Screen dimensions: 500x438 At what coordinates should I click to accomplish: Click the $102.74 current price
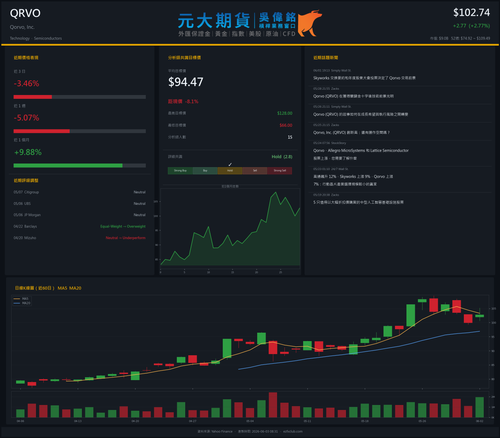(471, 13)
